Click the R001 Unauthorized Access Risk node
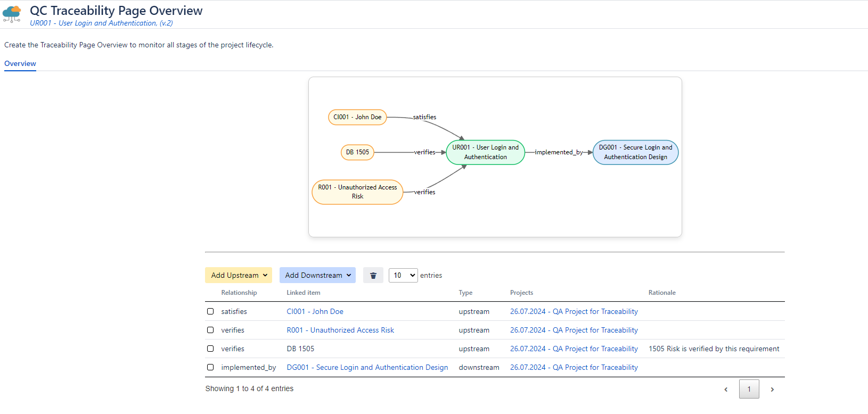This screenshot has height=414, width=868. [x=357, y=192]
